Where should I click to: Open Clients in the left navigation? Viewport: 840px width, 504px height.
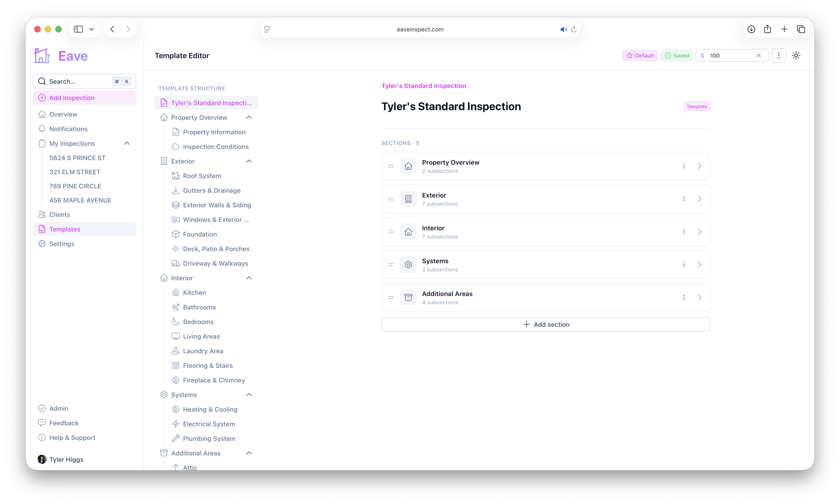[84, 215]
